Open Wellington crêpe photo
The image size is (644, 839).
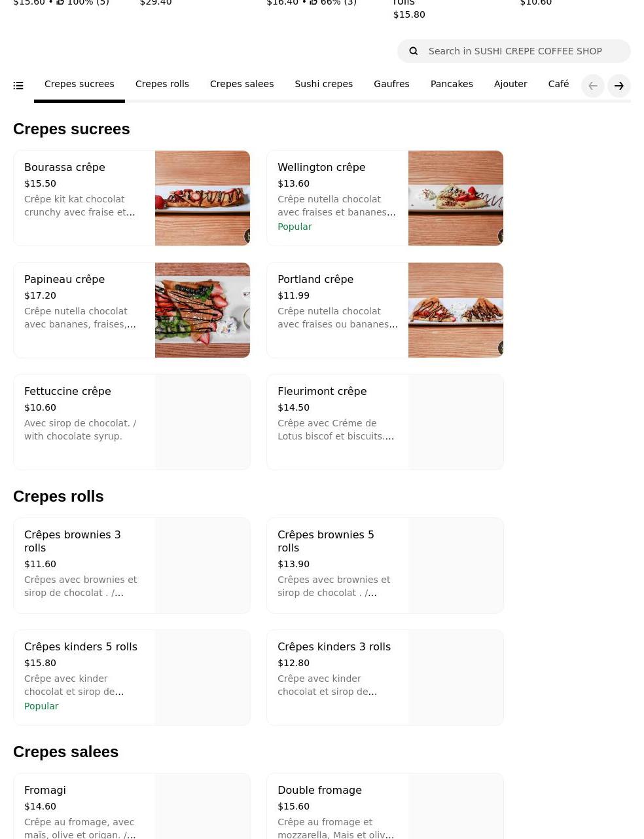(456, 198)
